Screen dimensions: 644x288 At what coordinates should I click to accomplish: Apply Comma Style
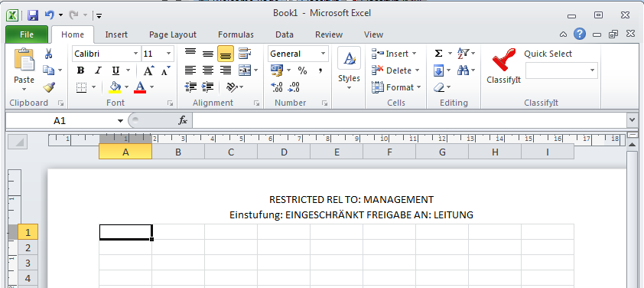click(x=320, y=70)
